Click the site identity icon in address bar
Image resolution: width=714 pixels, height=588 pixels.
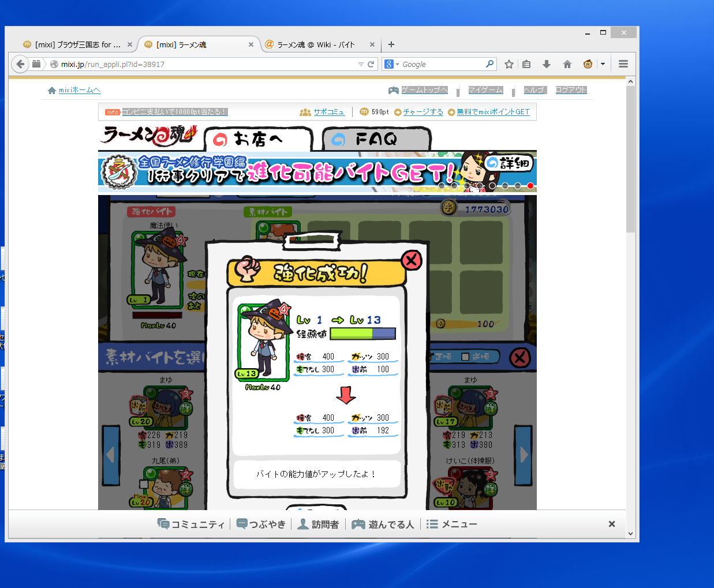(x=54, y=64)
